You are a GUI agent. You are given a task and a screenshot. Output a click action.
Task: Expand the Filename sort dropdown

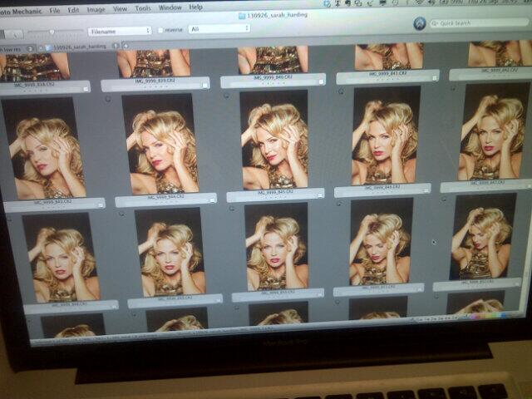coord(120,31)
